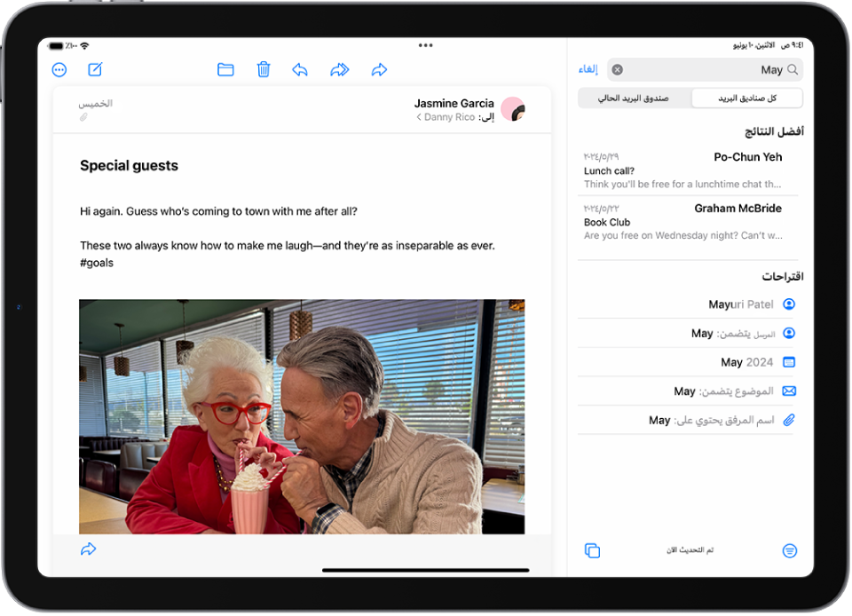Tap the bottom forward arrow below the photo
The width and height of the screenshot is (852, 616).
88,549
